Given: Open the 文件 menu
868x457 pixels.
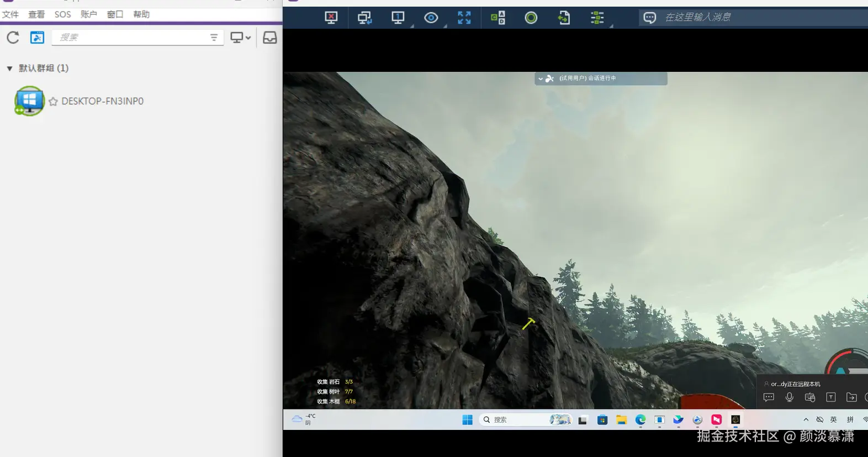Looking at the screenshot, I should [x=10, y=14].
